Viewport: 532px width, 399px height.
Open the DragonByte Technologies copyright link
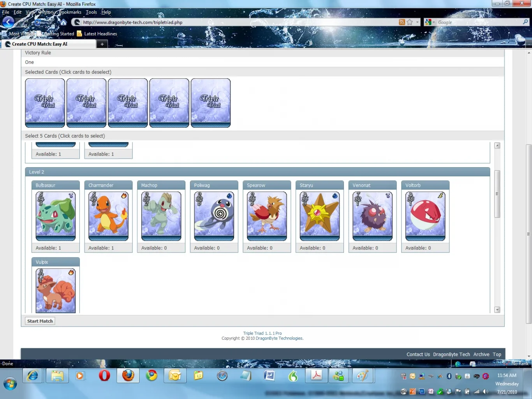coord(279,338)
